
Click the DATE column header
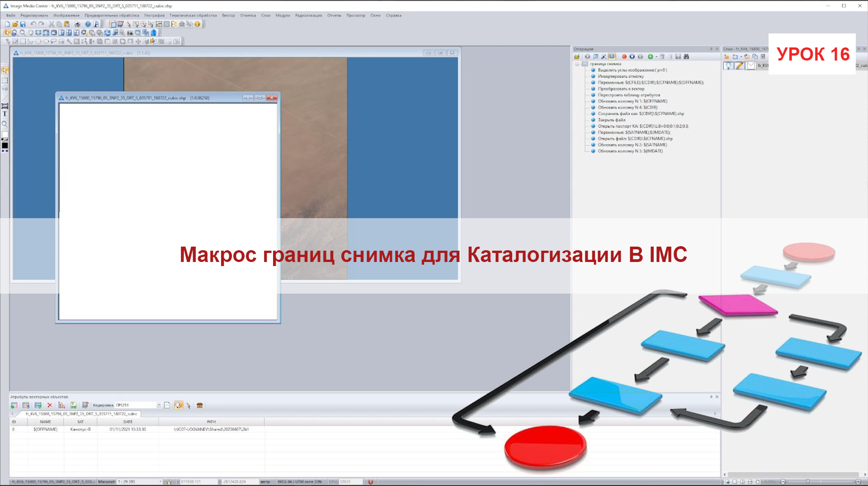[x=128, y=422]
